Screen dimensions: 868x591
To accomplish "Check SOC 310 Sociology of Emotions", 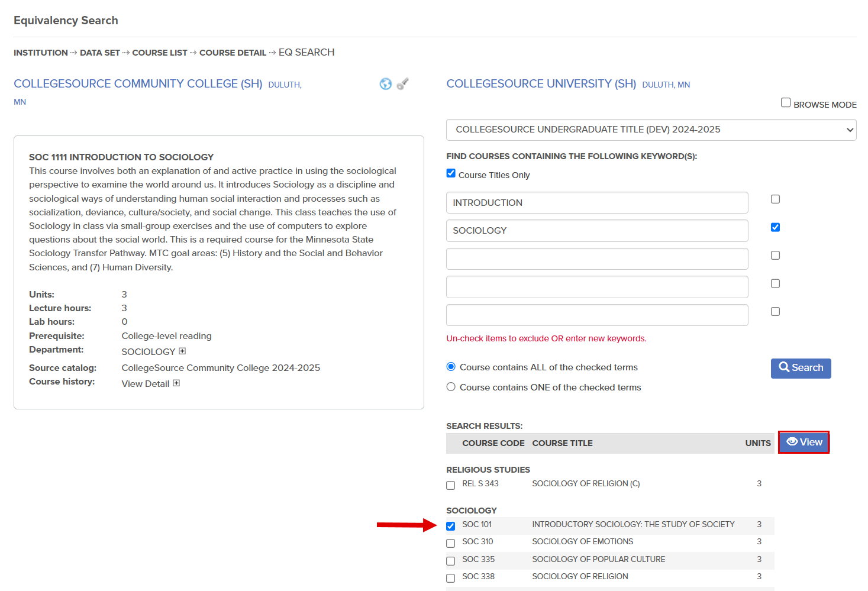I will pos(451,543).
